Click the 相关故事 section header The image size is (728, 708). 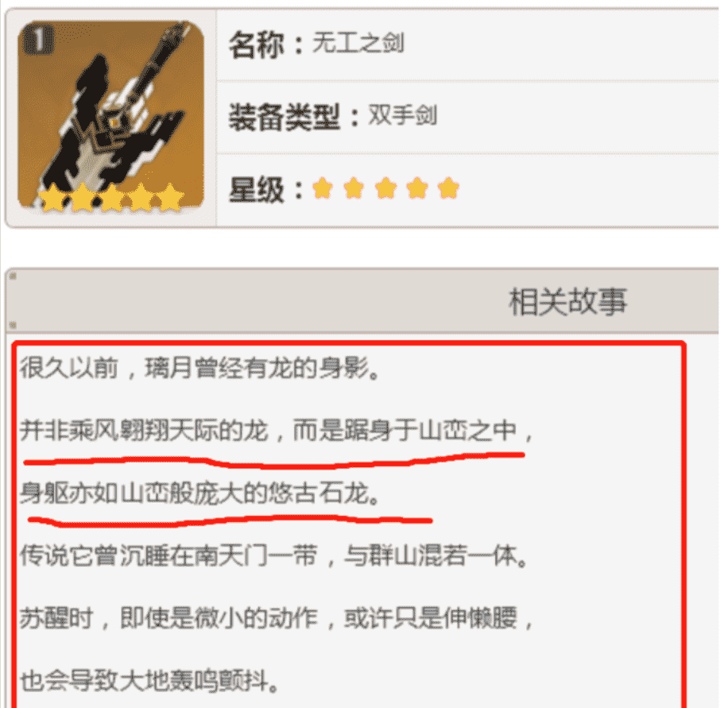click(x=567, y=301)
